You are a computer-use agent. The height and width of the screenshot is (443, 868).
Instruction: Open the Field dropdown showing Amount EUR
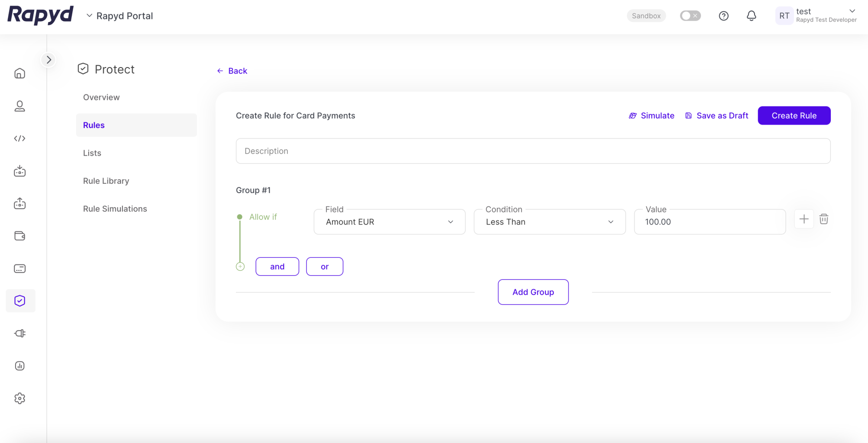[389, 222]
